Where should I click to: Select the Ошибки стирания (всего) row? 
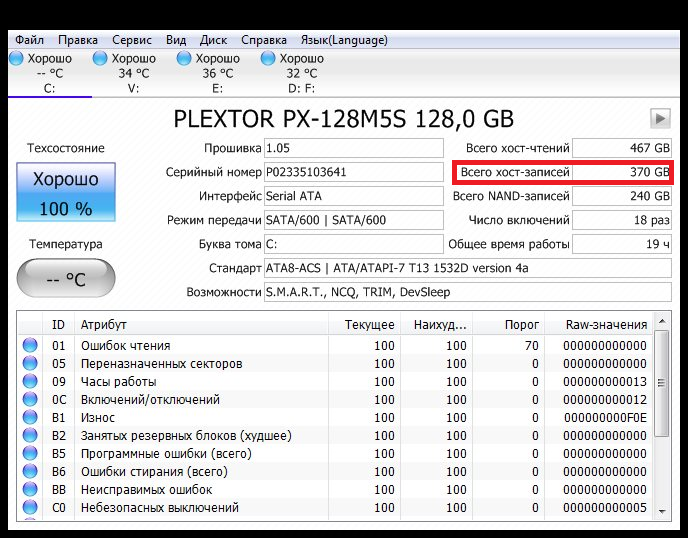(335, 471)
